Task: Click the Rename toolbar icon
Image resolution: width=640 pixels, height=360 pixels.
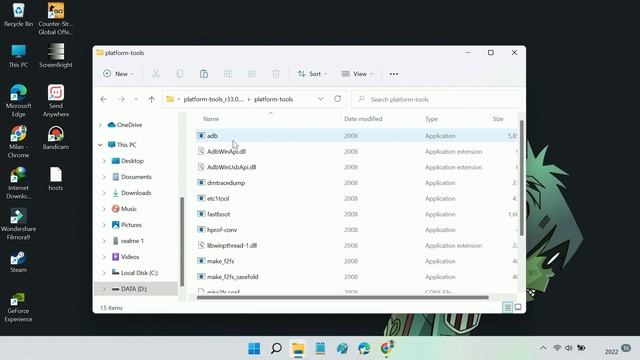Action: point(228,74)
